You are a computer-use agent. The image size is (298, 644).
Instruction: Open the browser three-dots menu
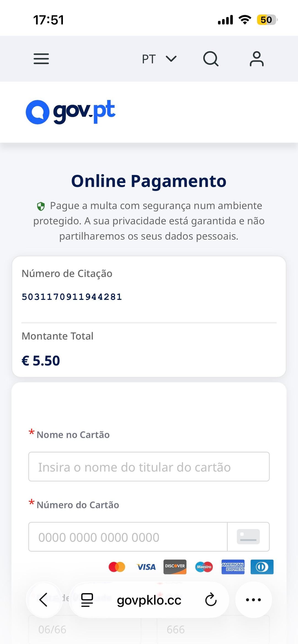pyautogui.click(x=253, y=600)
